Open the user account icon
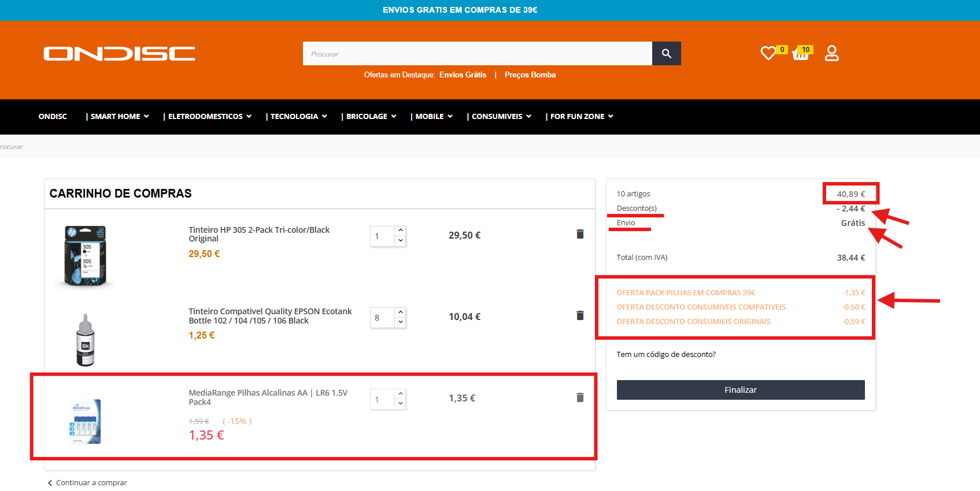This screenshot has width=980, height=491. tap(831, 53)
